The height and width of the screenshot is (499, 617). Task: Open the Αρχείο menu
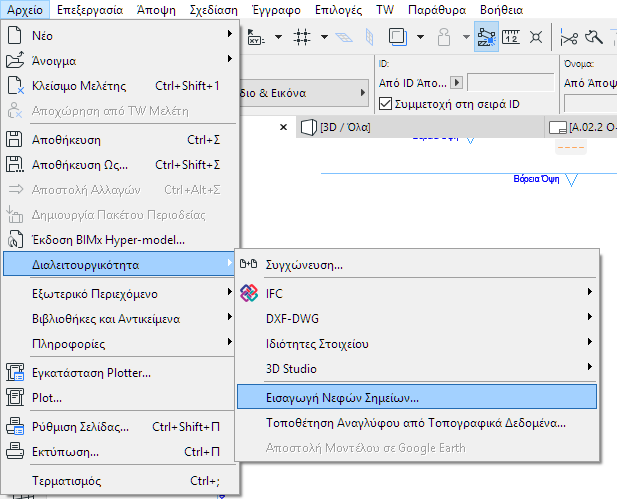click(25, 9)
